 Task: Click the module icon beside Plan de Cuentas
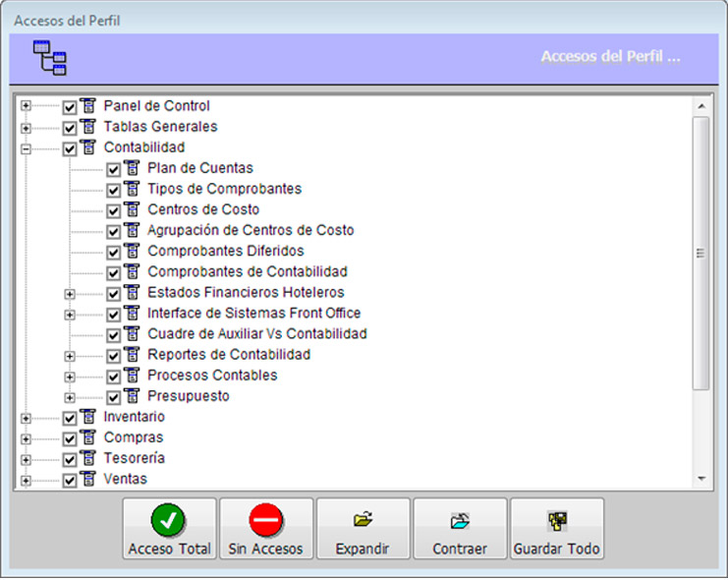point(132,168)
